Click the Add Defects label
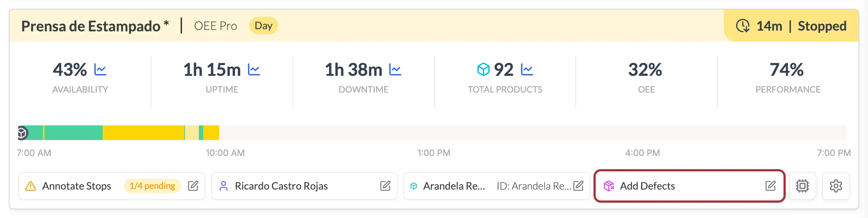The width and height of the screenshot is (868, 218). pyautogui.click(x=647, y=186)
